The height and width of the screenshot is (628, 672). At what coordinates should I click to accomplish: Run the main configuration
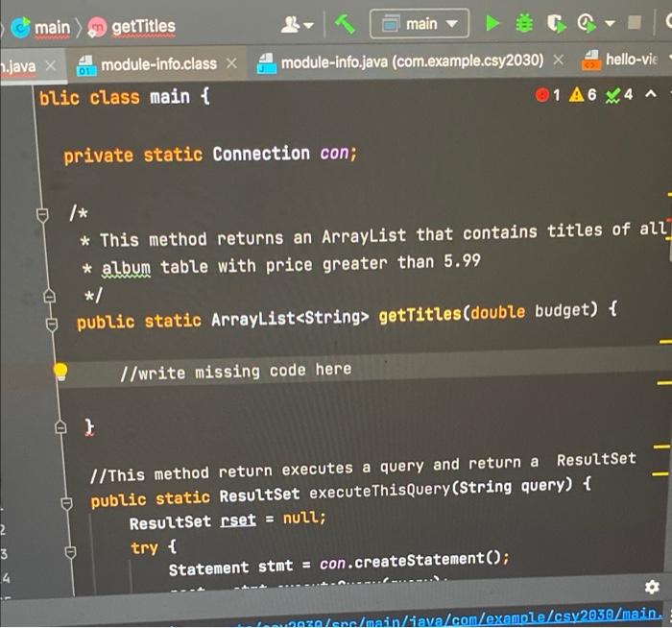(492, 23)
